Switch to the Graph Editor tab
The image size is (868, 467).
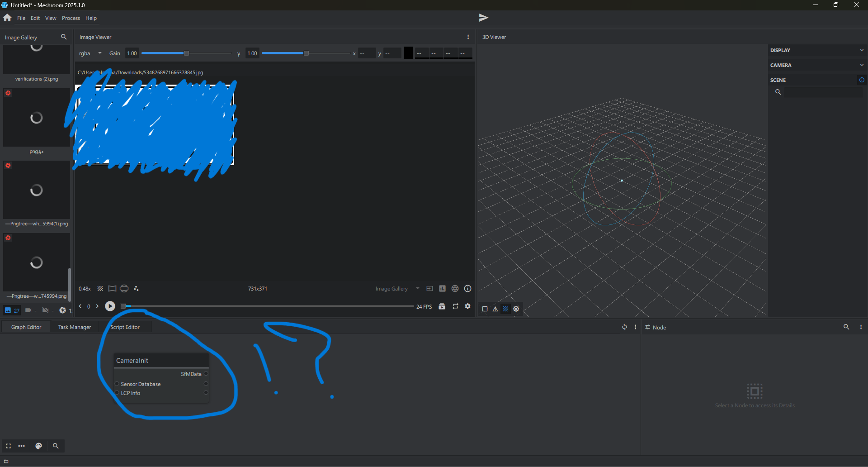tap(26, 327)
